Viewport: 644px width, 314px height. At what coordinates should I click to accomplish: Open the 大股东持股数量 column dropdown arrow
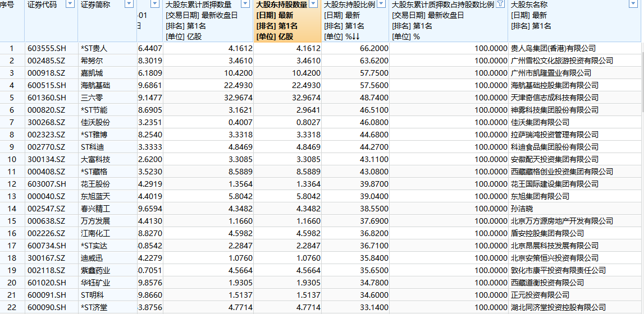click(x=313, y=4)
